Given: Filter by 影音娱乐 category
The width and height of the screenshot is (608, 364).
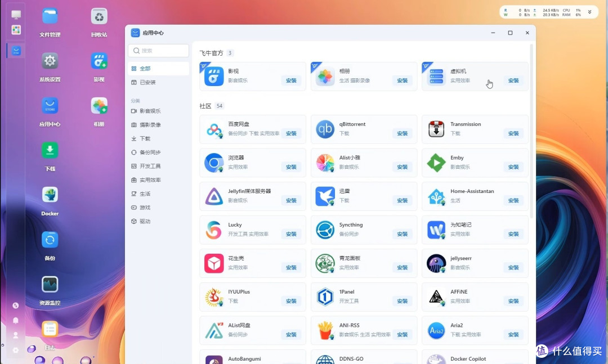Looking at the screenshot, I should (158, 111).
